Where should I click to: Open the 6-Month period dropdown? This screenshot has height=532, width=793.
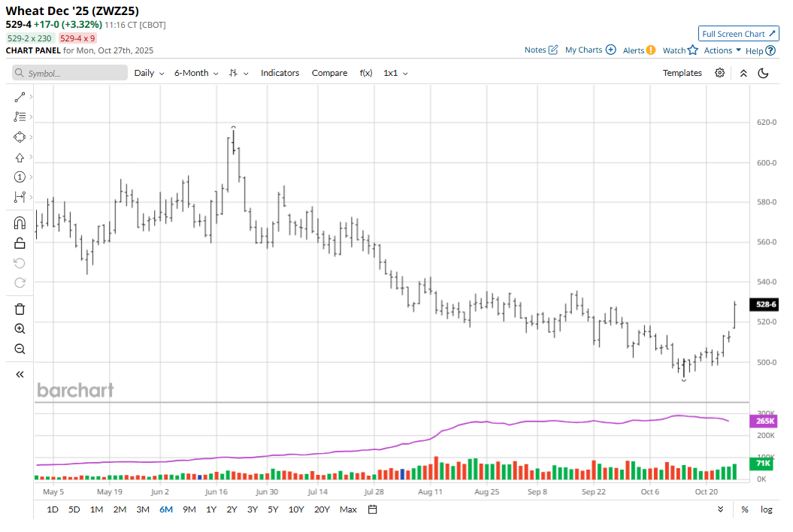196,73
